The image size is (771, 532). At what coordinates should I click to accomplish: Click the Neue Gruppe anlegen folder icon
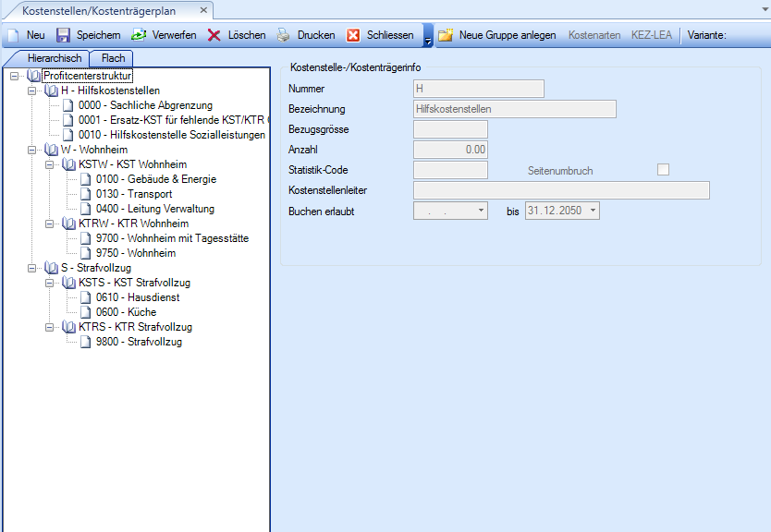tap(446, 35)
